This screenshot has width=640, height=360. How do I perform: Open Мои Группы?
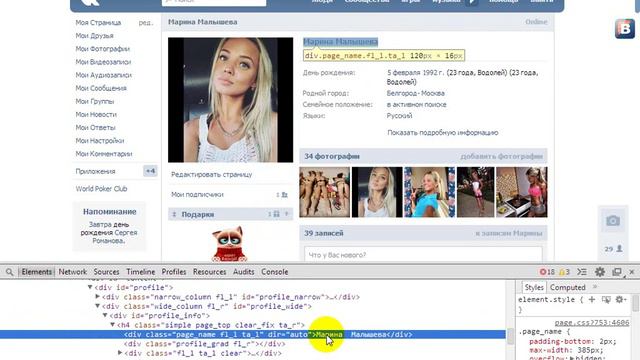tap(95, 101)
